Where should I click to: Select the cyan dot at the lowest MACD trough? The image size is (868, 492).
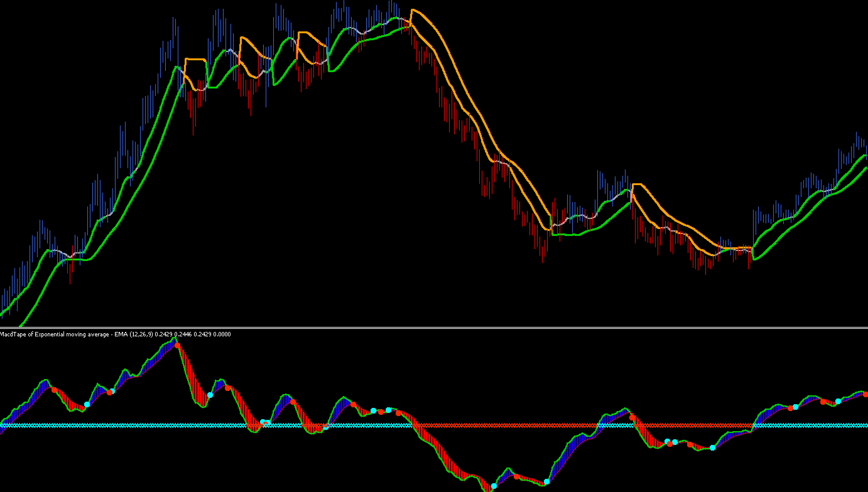coord(494,486)
